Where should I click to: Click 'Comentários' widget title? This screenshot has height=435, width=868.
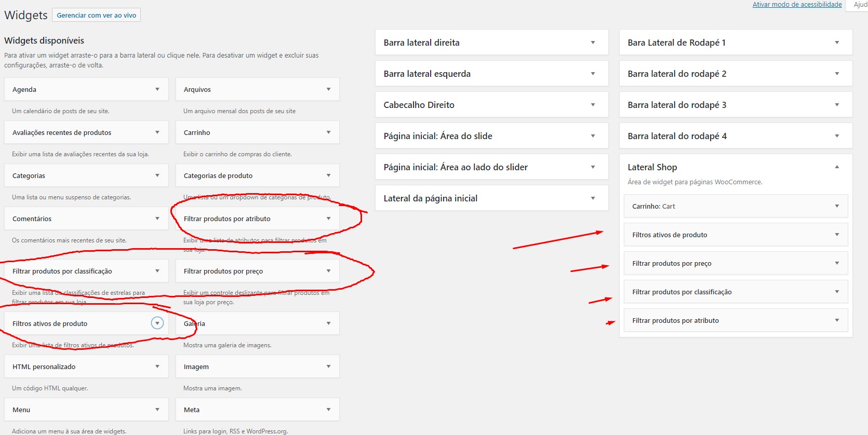click(32, 219)
